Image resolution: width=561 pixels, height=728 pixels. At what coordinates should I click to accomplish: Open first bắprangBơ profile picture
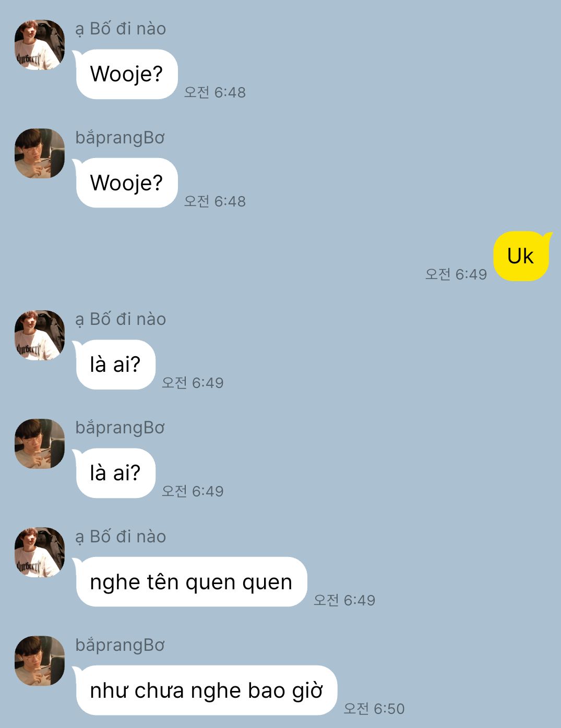[x=40, y=153]
